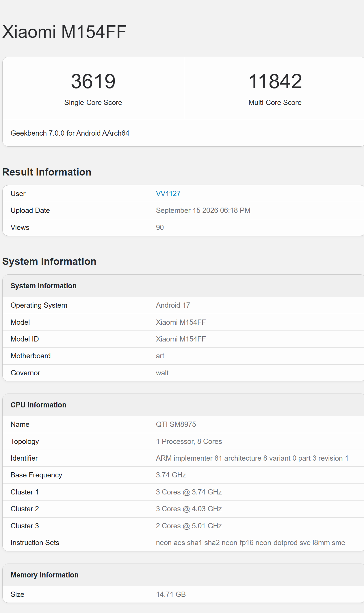This screenshot has height=613, width=364.
Task: Select motherboard value art
Action: [x=160, y=356]
